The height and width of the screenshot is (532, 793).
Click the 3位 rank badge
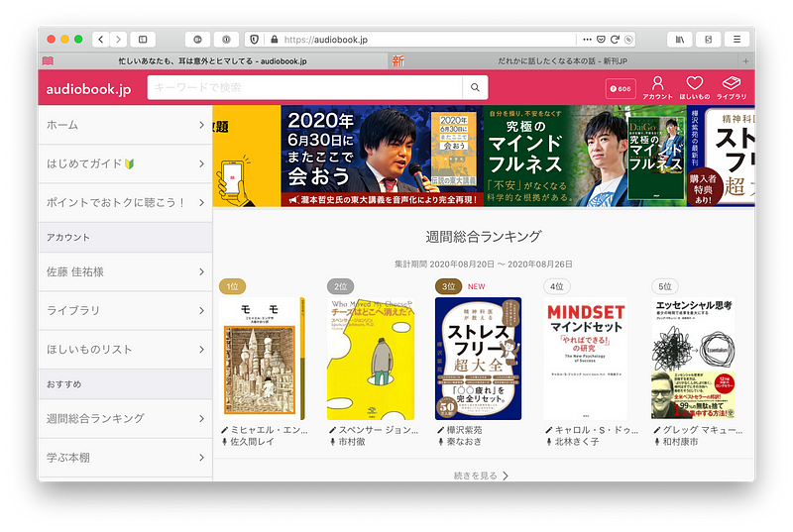tap(449, 286)
